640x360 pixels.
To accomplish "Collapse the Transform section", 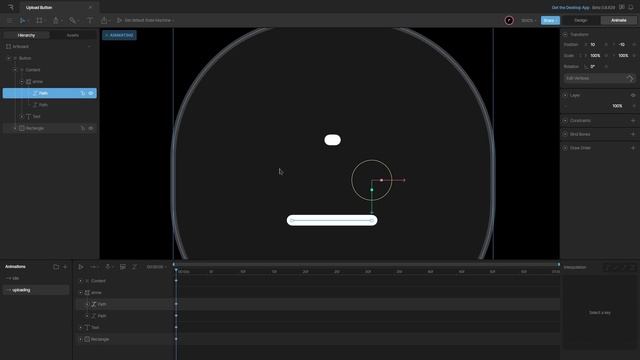I will point(565,35).
